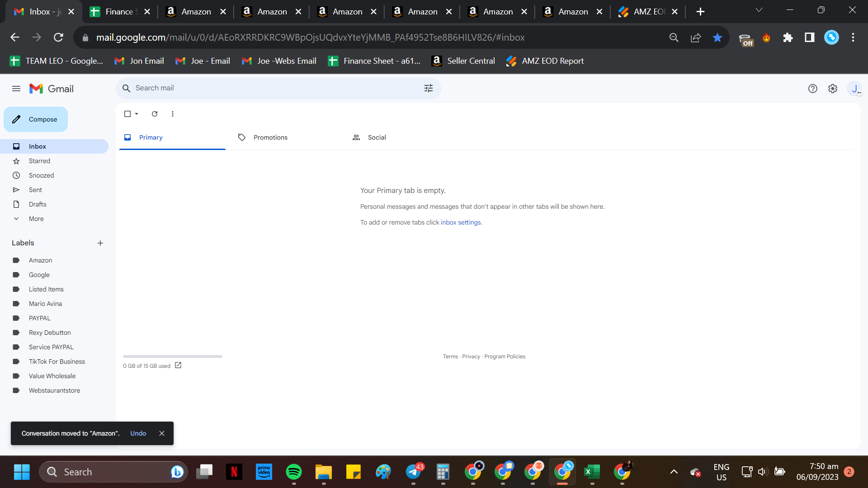The height and width of the screenshot is (488, 868).
Task: Click the browser address bar URL
Action: click(310, 38)
